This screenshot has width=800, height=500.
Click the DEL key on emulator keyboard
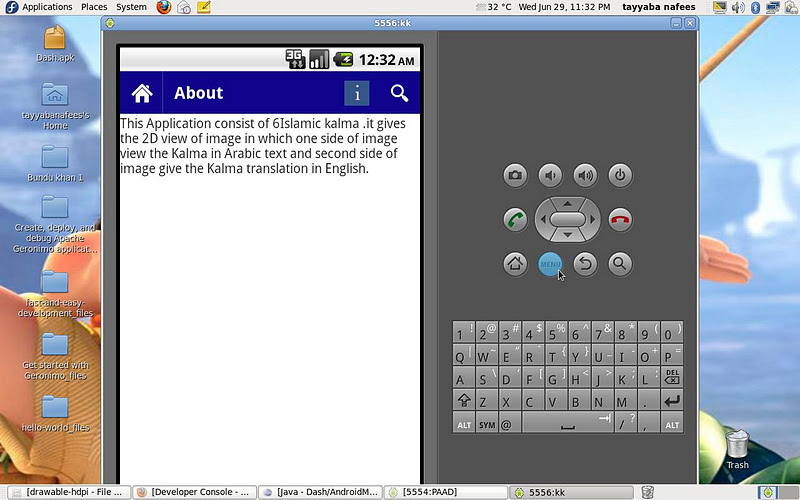tap(672, 377)
